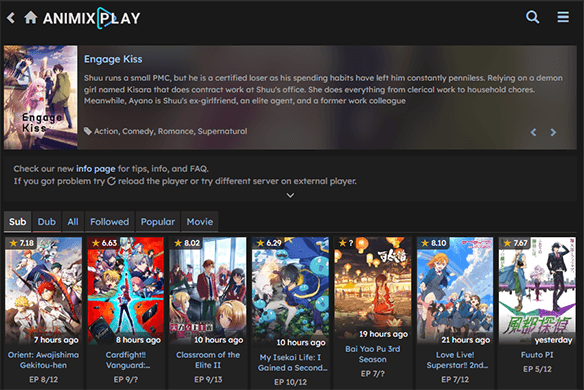Click 'EP 10/12' under My Isekai Life
Screen dimensions: 584x390
[x=291, y=382]
